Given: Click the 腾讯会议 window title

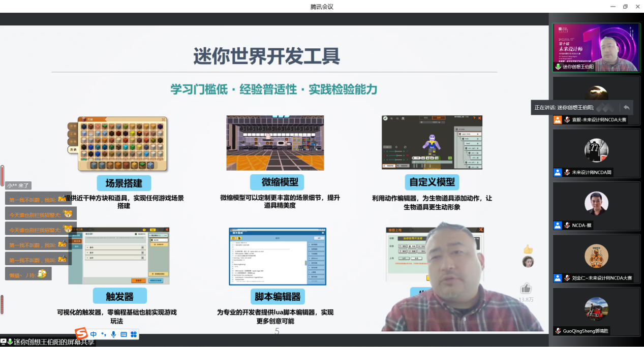Looking at the screenshot, I should [322, 7].
